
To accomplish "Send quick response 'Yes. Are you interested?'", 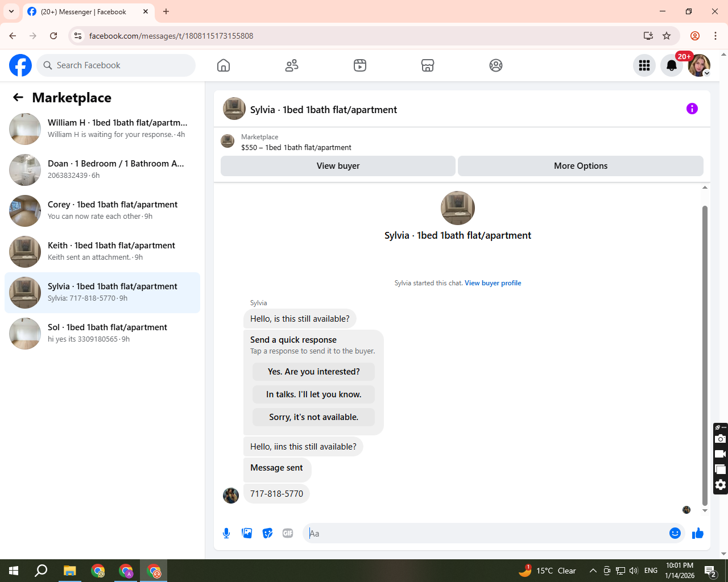I will [314, 372].
